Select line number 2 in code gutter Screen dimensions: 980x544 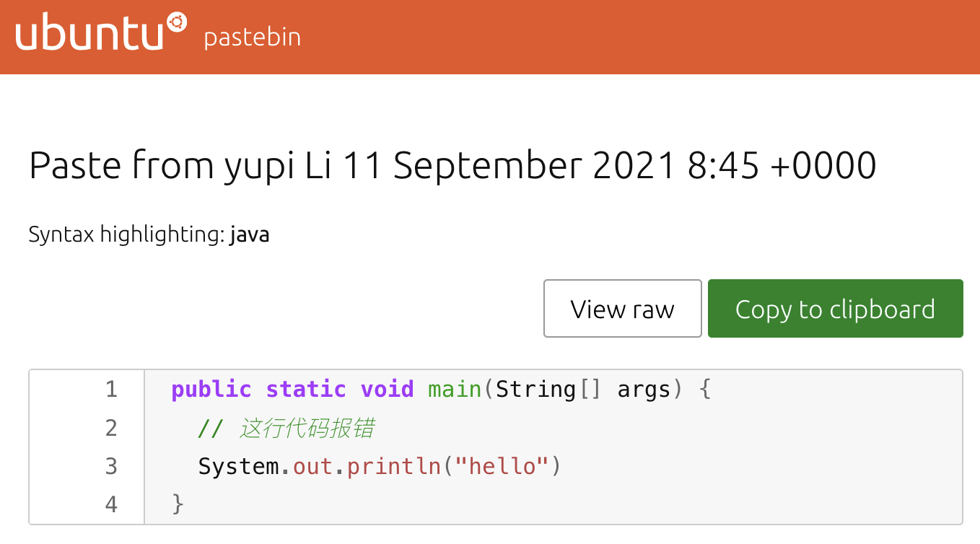tap(111, 429)
